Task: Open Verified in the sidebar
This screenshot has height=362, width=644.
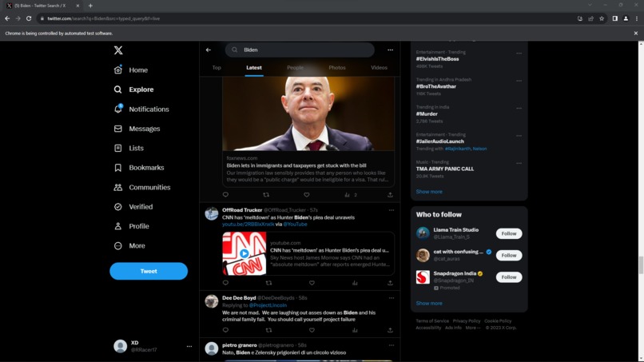Action: (x=133, y=207)
